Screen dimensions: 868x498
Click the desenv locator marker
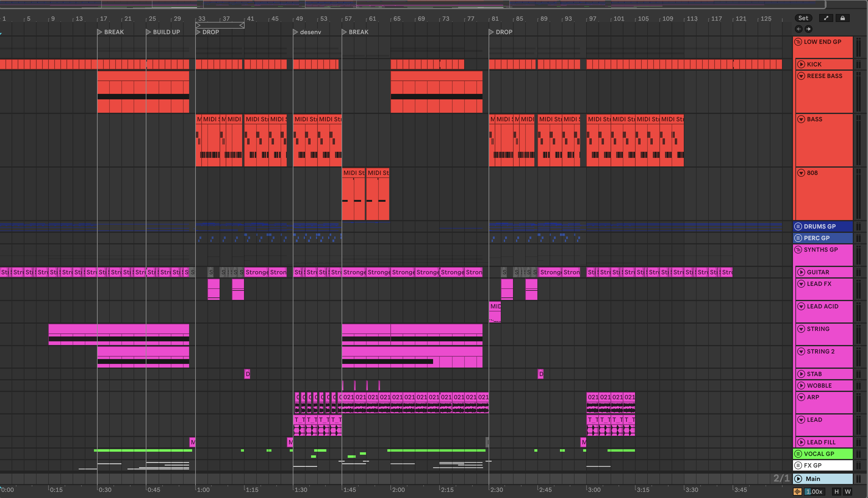[295, 32]
